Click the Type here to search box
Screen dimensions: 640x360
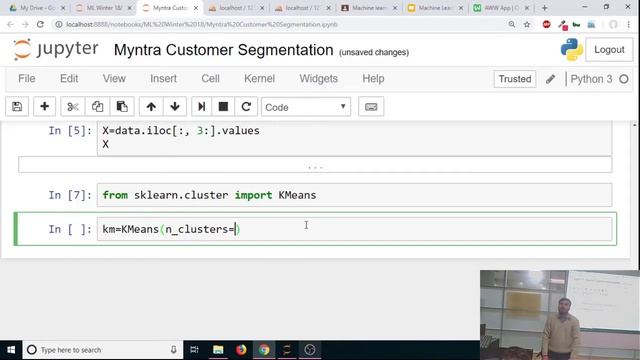coord(103,350)
